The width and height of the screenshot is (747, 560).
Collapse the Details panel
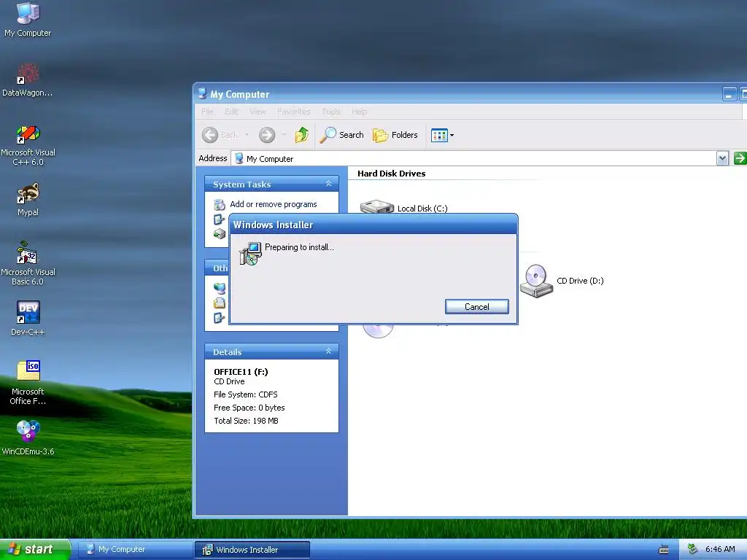[328, 351]
